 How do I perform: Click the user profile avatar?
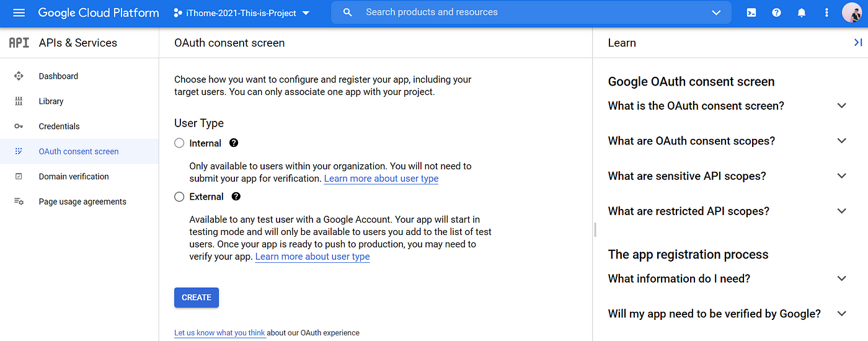point(851,13)
